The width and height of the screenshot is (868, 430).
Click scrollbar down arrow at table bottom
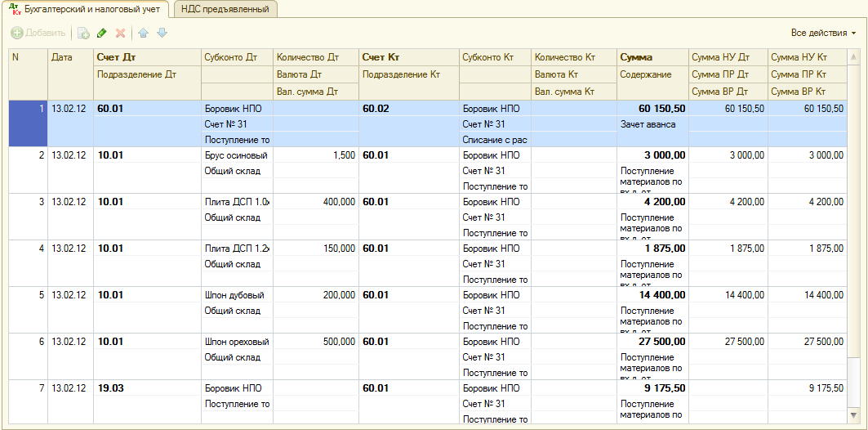pyautogui.click(x=852, y=415)
